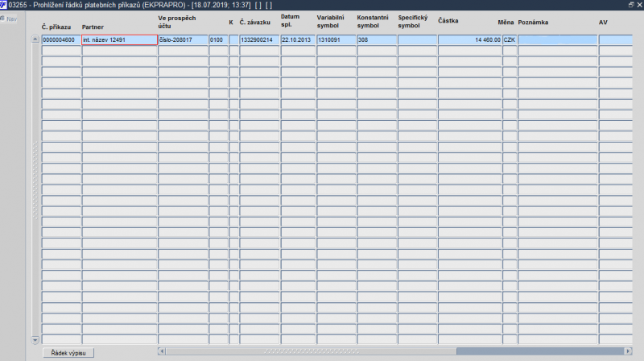Viewport: 644px width, 361px height.
Task: Click the due date field 22.10.2013
Action: (x=298, y=39)
